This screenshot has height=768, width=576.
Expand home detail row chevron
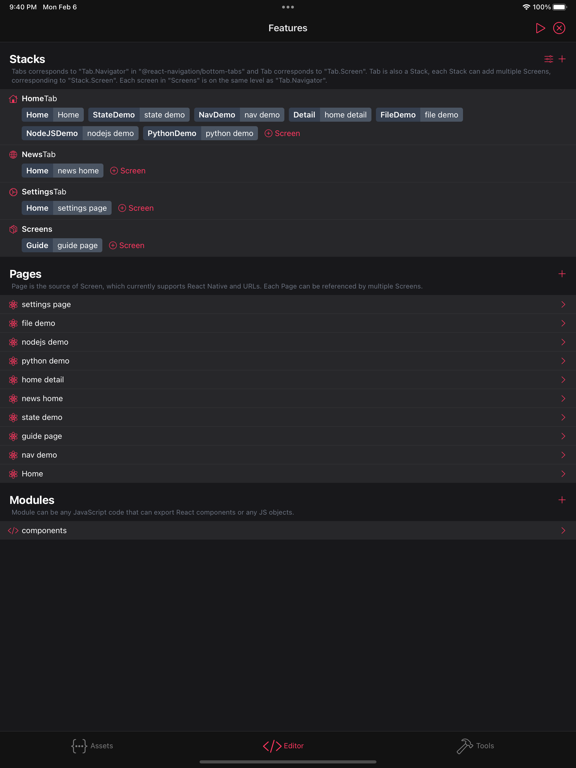[x=563, y=380]
